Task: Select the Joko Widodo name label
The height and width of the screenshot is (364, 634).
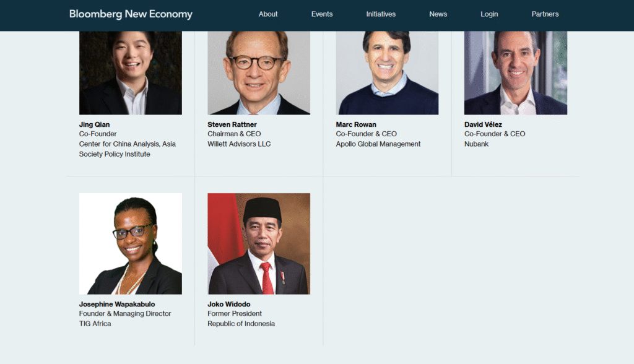Action: 229,304
